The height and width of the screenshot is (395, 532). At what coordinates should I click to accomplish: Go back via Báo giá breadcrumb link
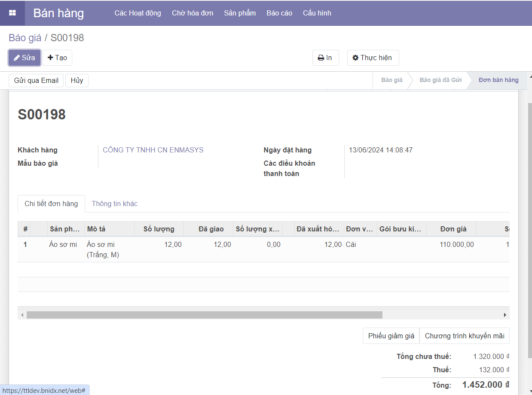pyautogui.click(x=25, y=38)
